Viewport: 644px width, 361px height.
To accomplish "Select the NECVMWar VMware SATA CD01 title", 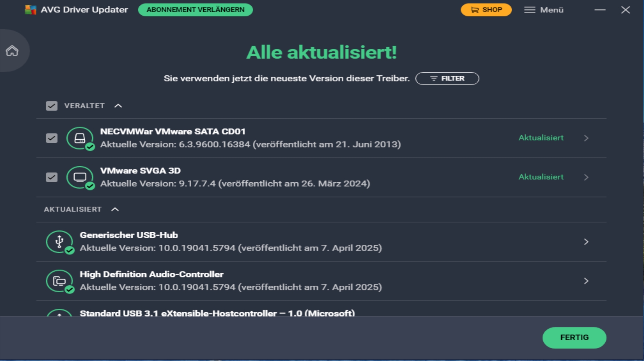I will 173,132.
